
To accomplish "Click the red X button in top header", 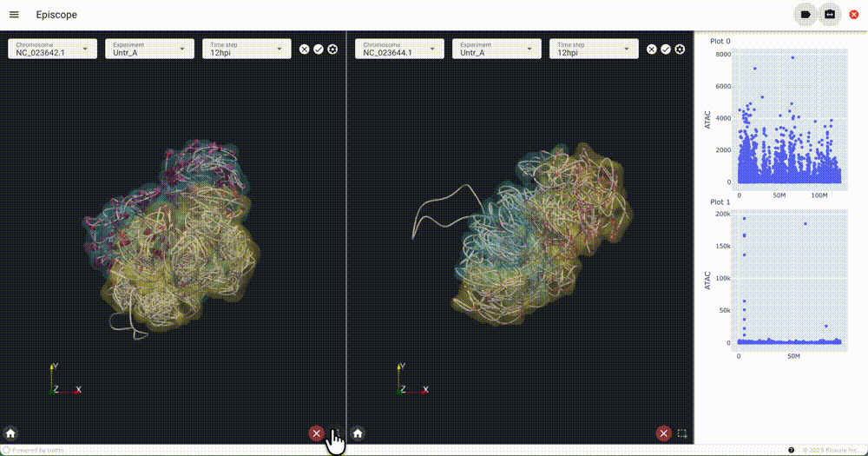I will click(853, 15).
